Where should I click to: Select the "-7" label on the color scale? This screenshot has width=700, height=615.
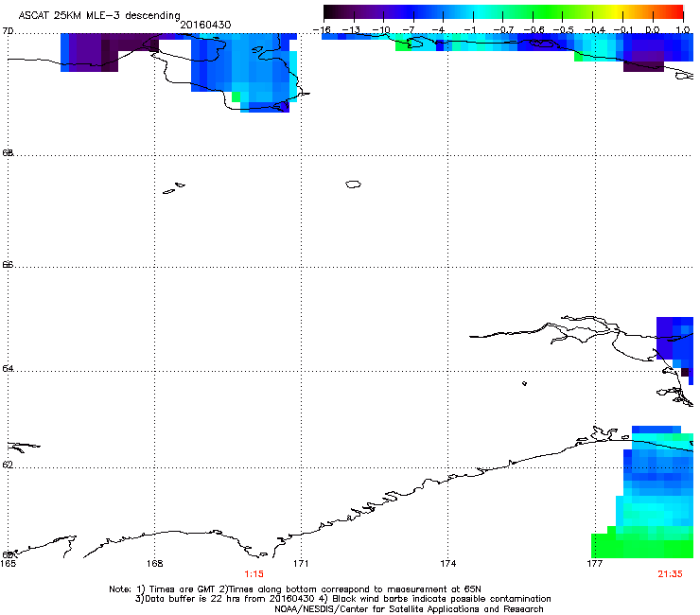410,30
